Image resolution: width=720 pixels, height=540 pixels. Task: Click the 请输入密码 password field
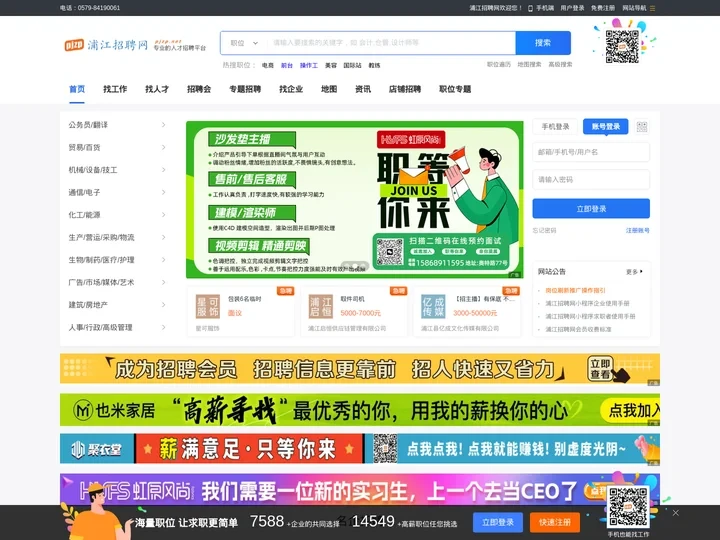pos(591,180)
